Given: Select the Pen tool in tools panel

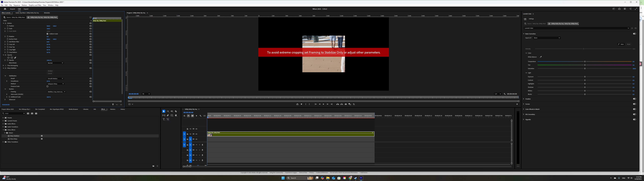Looking at the screenshot, I should click(168, 115).
